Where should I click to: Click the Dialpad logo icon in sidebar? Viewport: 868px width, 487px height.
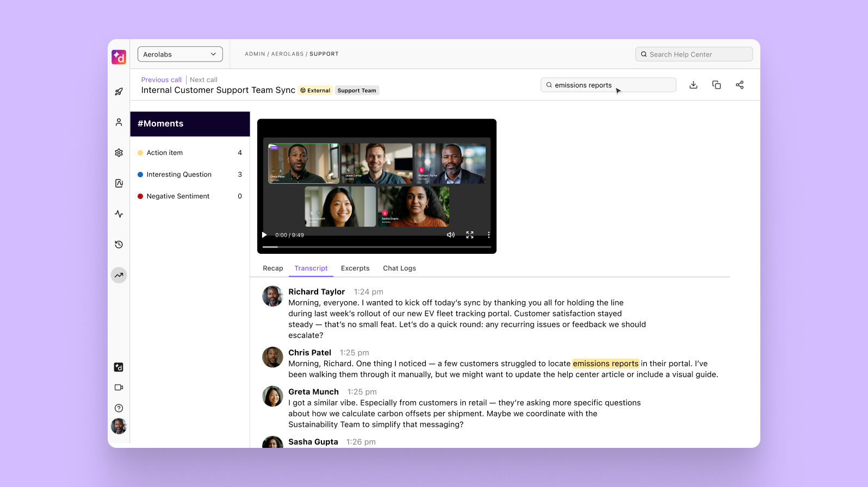point(119,57)
